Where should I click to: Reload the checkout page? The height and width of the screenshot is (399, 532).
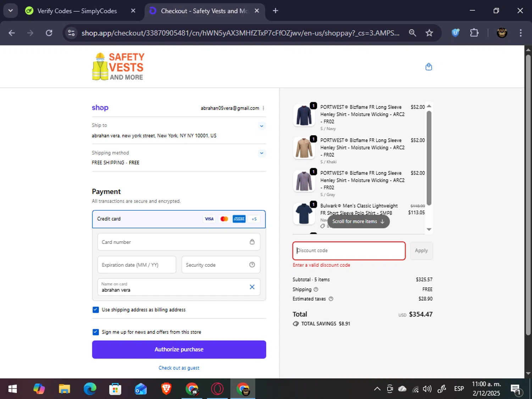coord(49,33)
